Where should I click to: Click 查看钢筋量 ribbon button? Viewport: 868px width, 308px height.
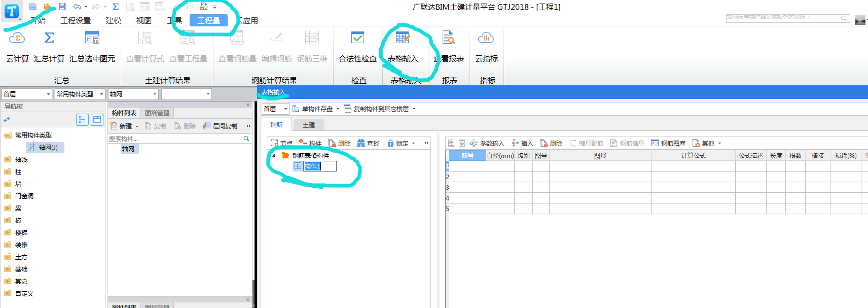pos(237,47)
